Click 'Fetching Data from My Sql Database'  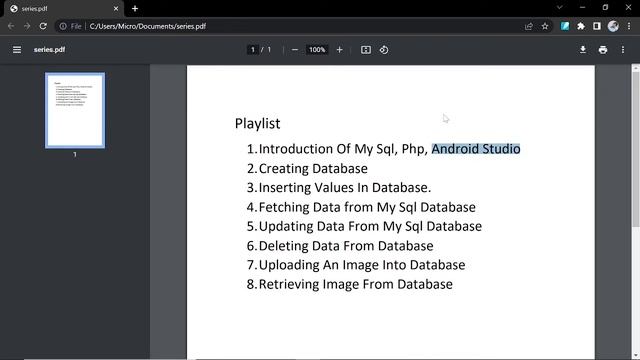[367, 207]
